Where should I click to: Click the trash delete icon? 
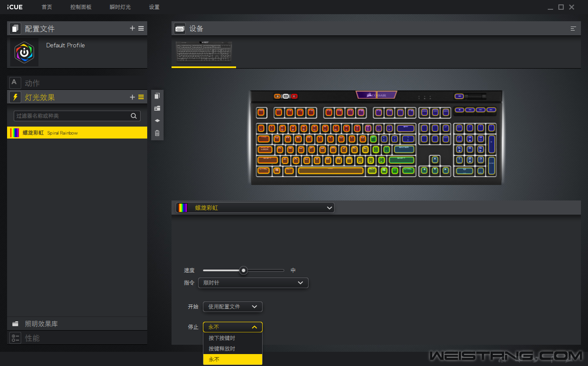pyautogui.click(x=157, y=133)
